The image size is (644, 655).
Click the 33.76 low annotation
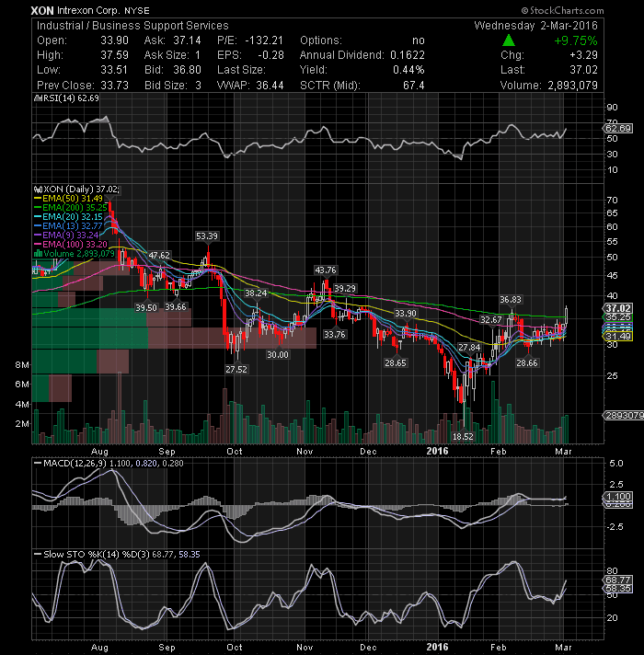pos(335,334)
